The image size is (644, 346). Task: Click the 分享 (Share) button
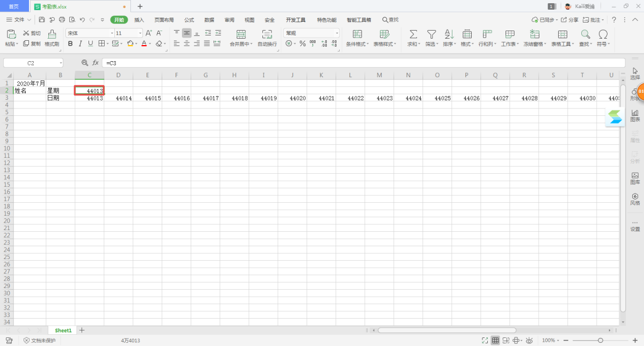570,20
